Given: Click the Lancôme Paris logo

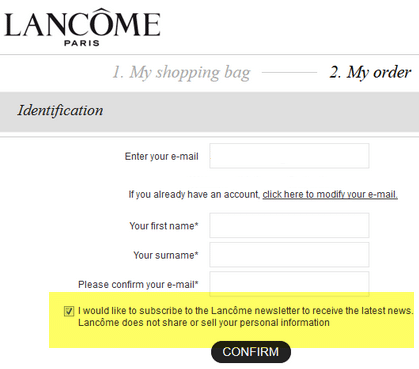Looking at the screenshot, I should [x=82, y=27].
